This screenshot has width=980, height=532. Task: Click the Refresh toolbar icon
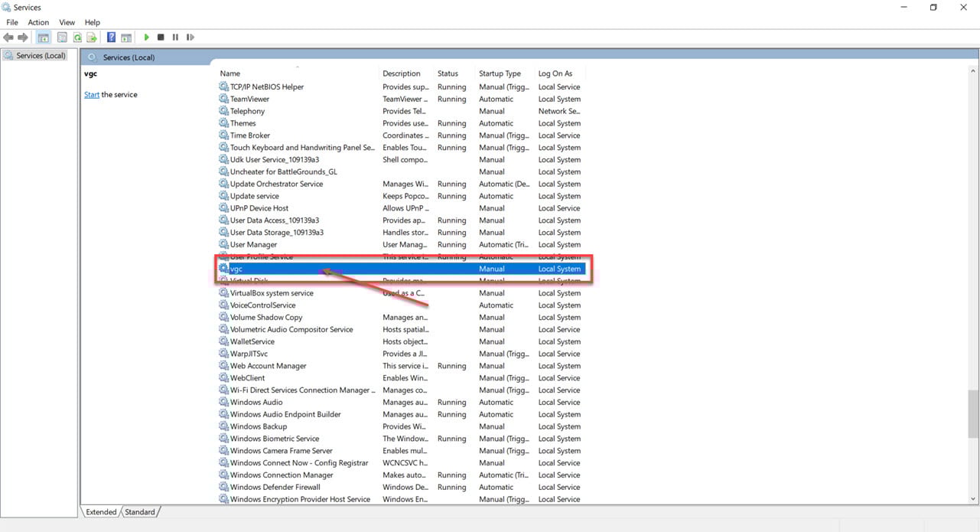(77, 38)
